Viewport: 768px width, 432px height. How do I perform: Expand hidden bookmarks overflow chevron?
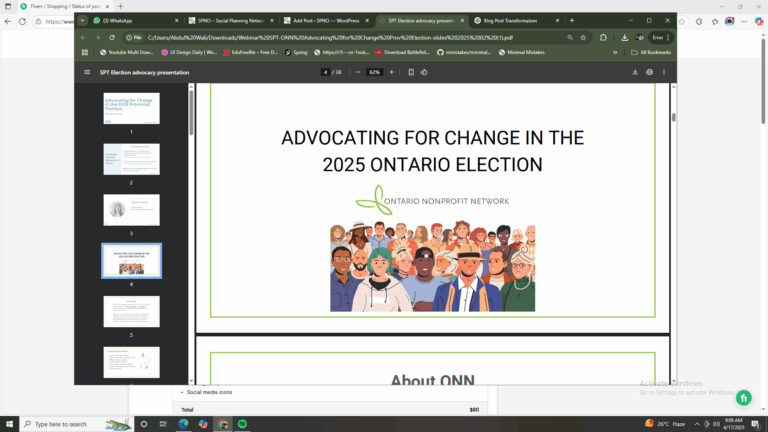click(x=616, y=52)
